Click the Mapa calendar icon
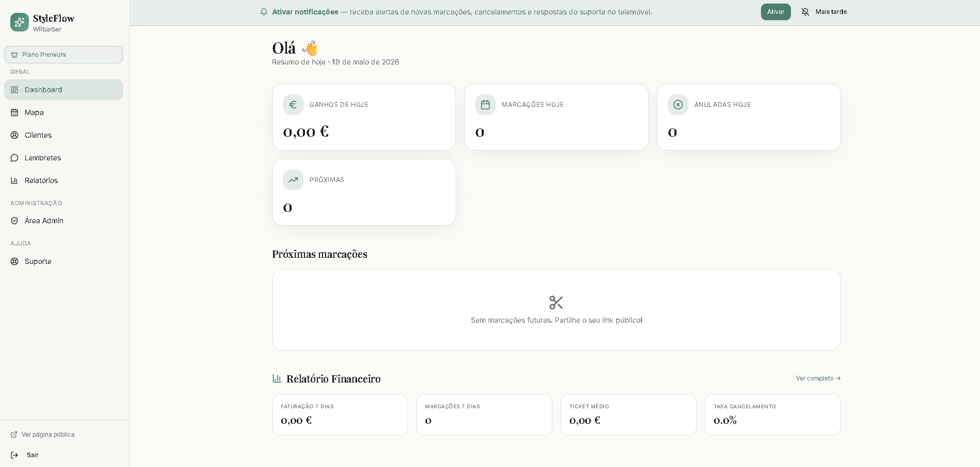Viewport: 980px width, 467px height. [14, 112]
